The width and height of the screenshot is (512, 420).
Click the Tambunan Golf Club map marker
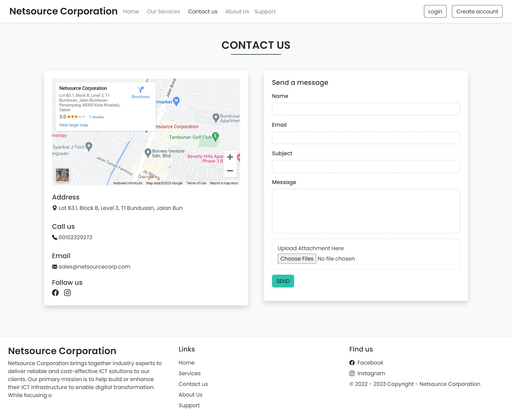coord(215,136)
